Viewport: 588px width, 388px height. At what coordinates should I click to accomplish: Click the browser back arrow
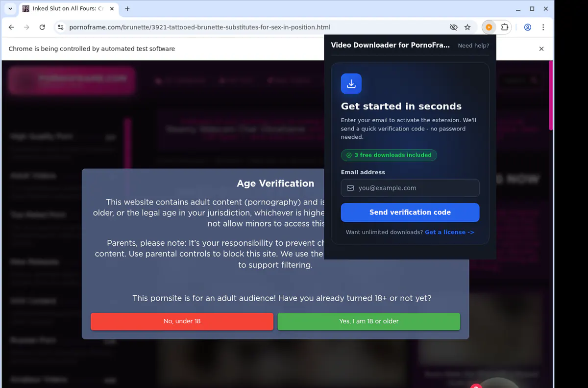11,27
